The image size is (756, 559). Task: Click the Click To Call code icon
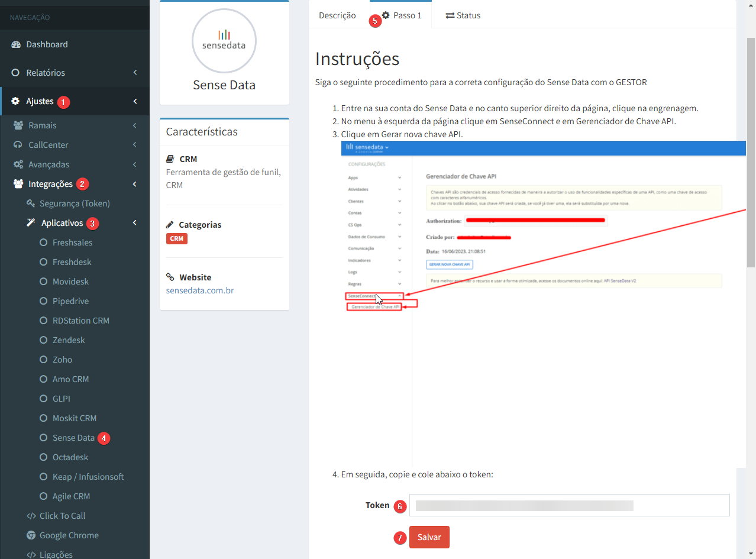pos(31,516)
